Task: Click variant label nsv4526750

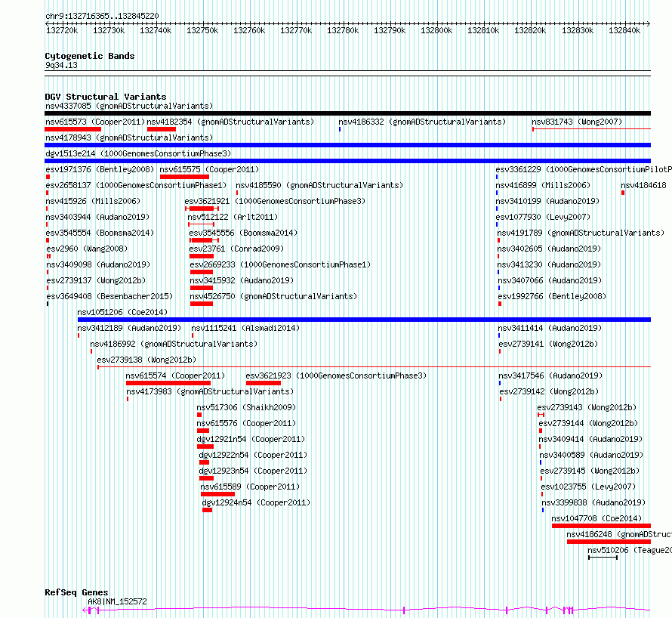Action: 273,296
